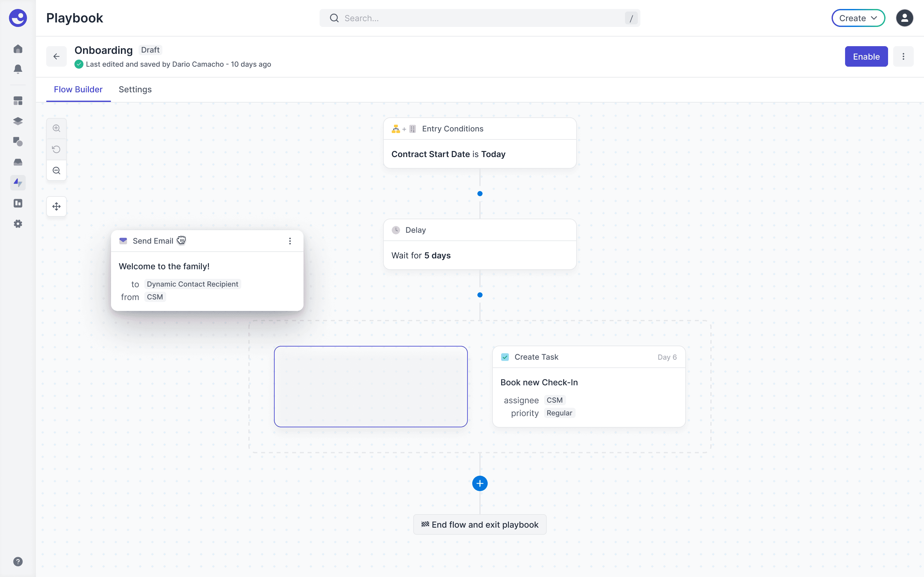924x577 pixels.
Task: Focus the Search input field
Action: 479,18
